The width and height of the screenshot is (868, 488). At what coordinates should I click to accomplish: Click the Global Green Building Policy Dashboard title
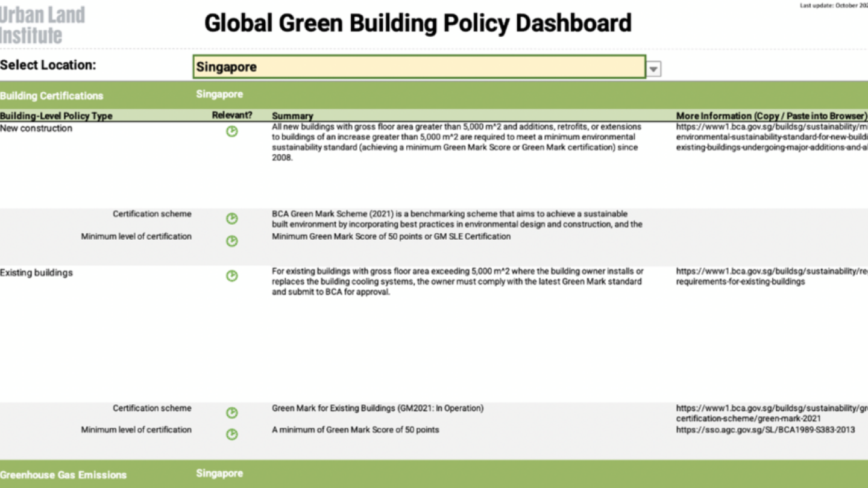pos(418,23)
